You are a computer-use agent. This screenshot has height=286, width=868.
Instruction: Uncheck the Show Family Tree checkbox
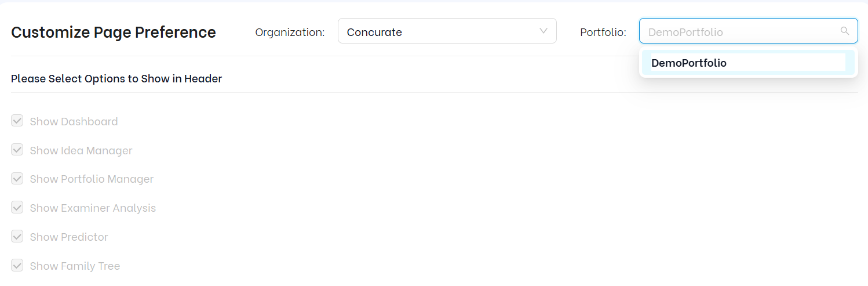tap(17, 266)
